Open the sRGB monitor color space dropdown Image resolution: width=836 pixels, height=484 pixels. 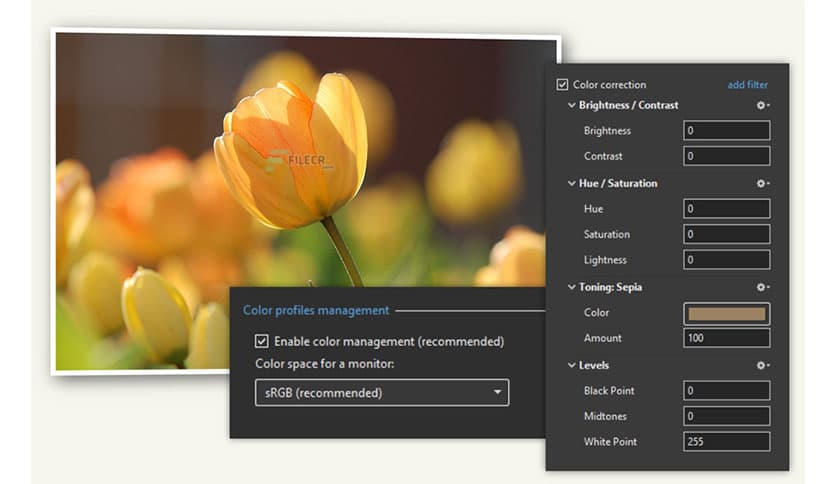[x=382, y=393]
